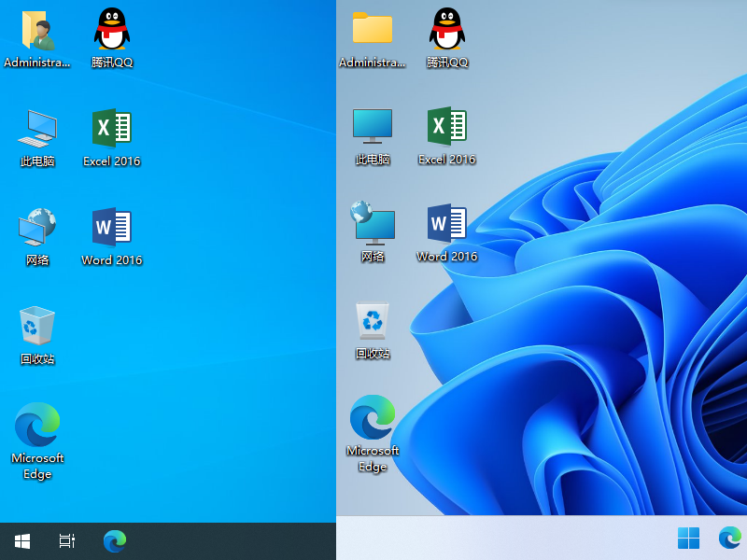Open Excel 2016 on the right Windows 11 desktop
Viewport: 747px width, 560px height.
pyautogui.click(x=447, y=126)
